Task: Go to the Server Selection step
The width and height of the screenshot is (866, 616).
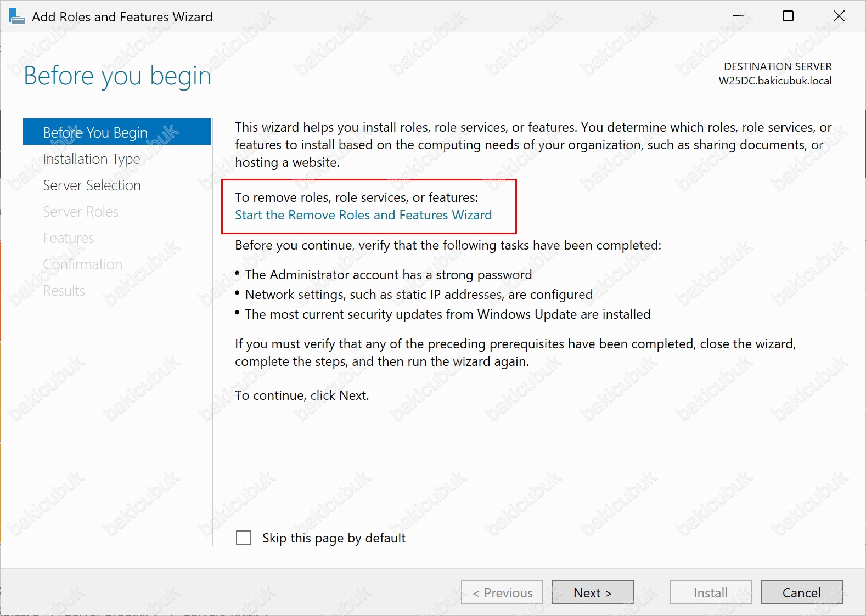Action: pos(92,185)
